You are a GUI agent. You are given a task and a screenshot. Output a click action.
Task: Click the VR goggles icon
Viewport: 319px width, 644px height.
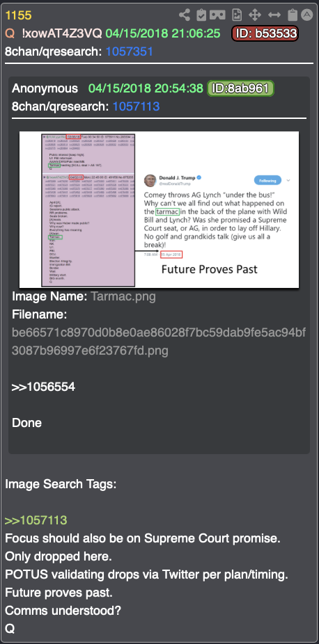point(217,15)
